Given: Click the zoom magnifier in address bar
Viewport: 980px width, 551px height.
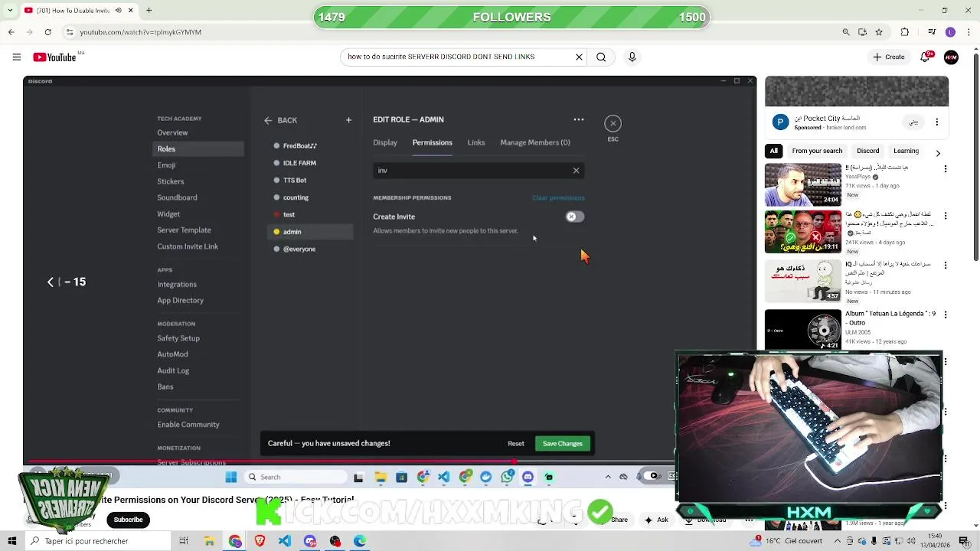Looking at the screenshot, I should coord(845,32).
